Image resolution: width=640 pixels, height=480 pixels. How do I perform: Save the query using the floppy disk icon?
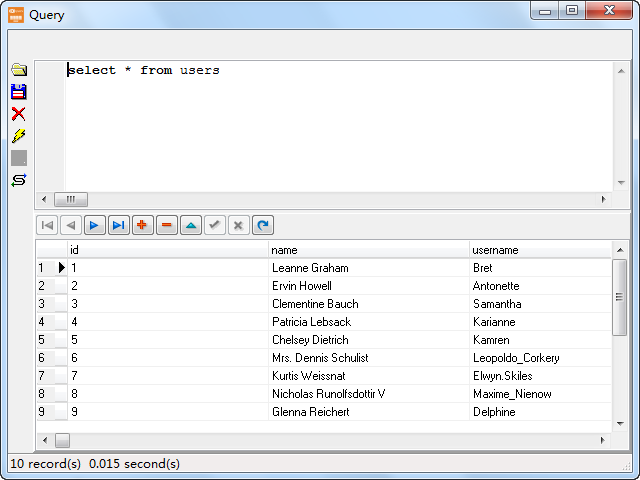click(x=18, y=92)
